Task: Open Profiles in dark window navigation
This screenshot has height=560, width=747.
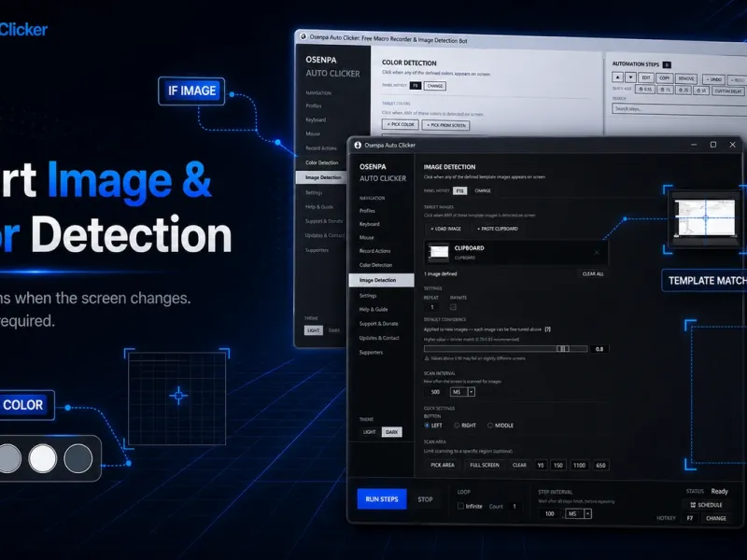Action: tap(367, 211)
